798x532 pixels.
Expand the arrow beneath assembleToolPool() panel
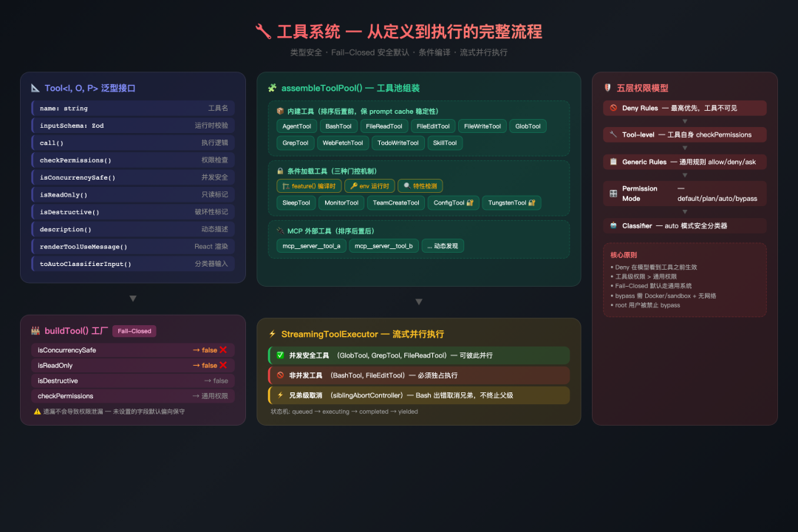pyautogui.click(x=419, y=301)
